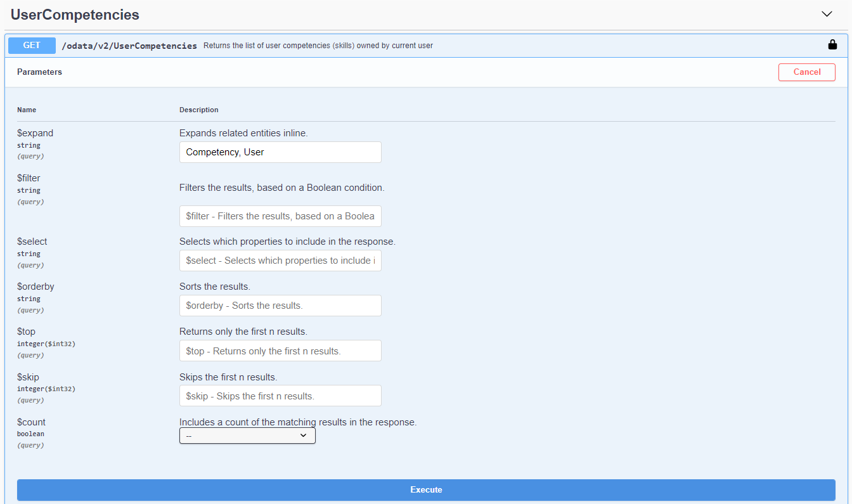This screenshot has width=852, height=504.
Task: Click the $count parameter name label
Action: tap(31, 422)
